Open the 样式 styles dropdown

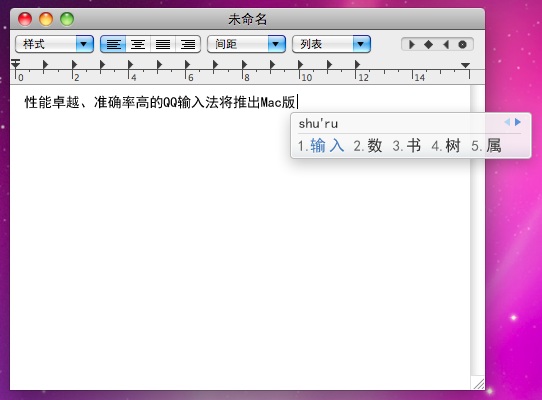pyautogui.click(x=54, y=44)
